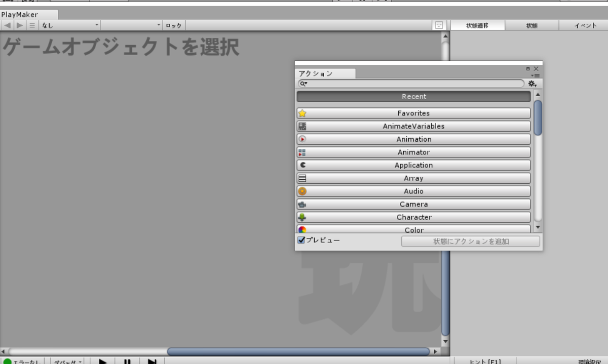Click the Camera category icon
The height and width of the screenshot is (364, 608).
pos(302,205)
